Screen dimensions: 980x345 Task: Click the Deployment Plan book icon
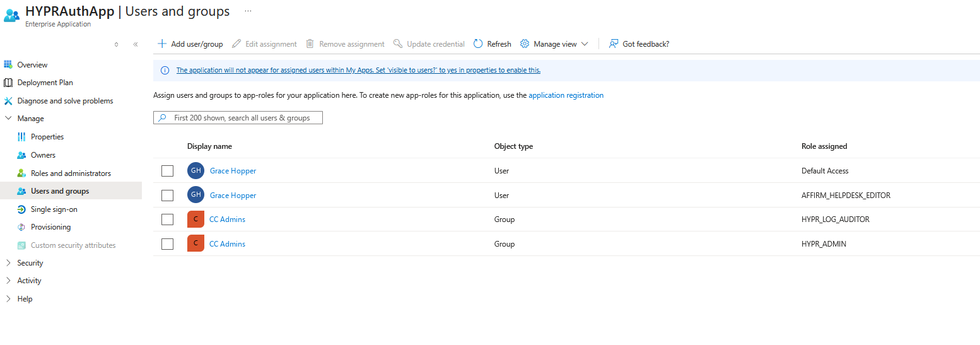8,83
